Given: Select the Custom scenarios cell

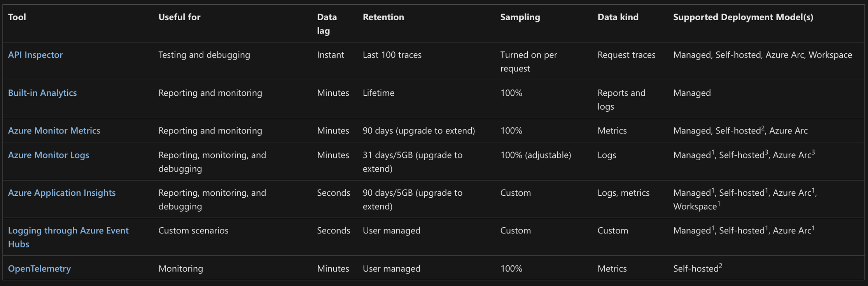Looking at the screenshot, I should click(193, 231).
